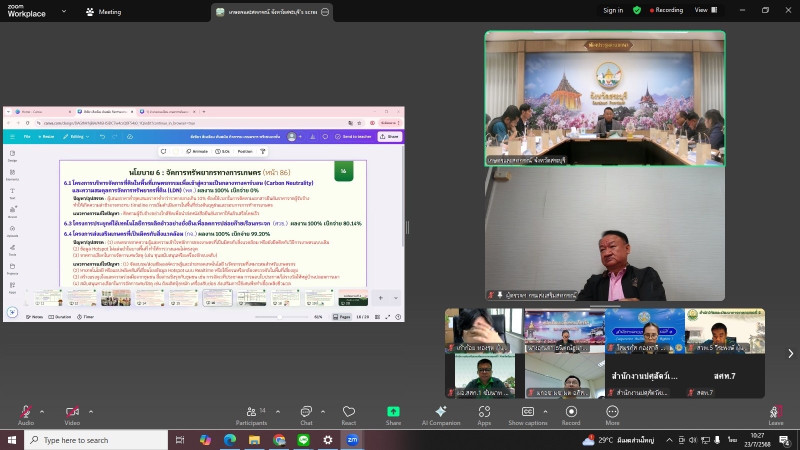Start camera with the Video button
Viewport: 800px width, 450px height.
coord(72,413)
